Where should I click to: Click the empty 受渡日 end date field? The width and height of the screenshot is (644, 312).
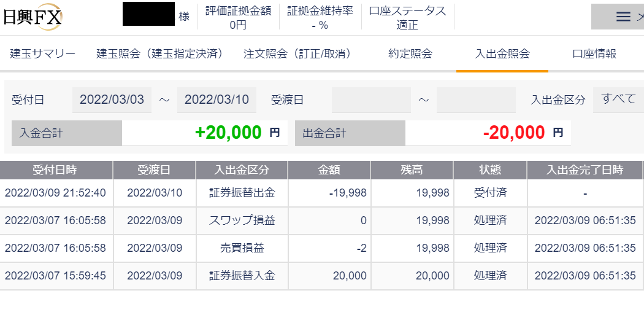click(x=476, y=99)
